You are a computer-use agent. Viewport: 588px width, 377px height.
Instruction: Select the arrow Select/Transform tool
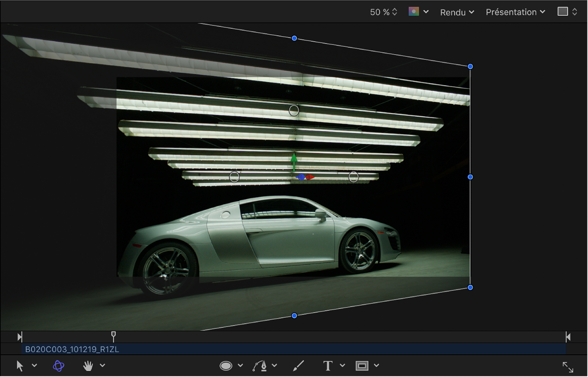point(20,366)
